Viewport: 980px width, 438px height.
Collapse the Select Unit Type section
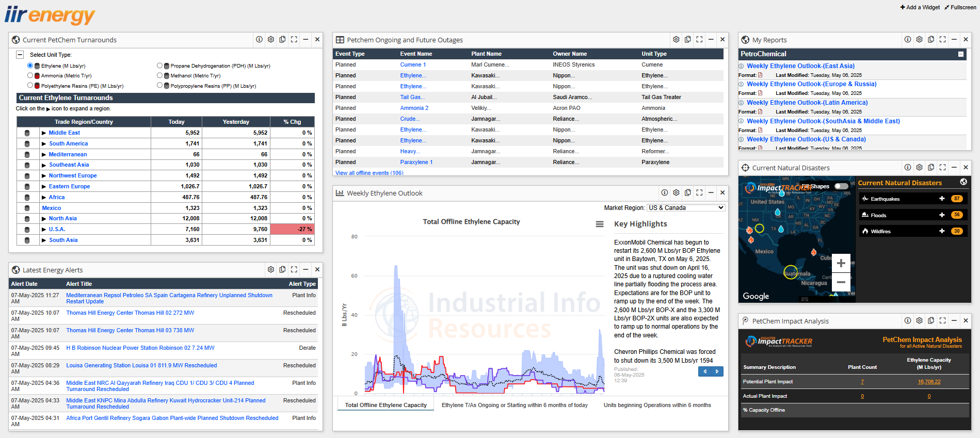(x=20, y=55)
